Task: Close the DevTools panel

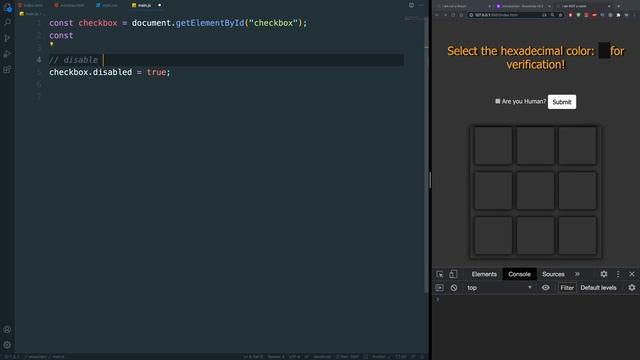Action: (x=632, y=274)
